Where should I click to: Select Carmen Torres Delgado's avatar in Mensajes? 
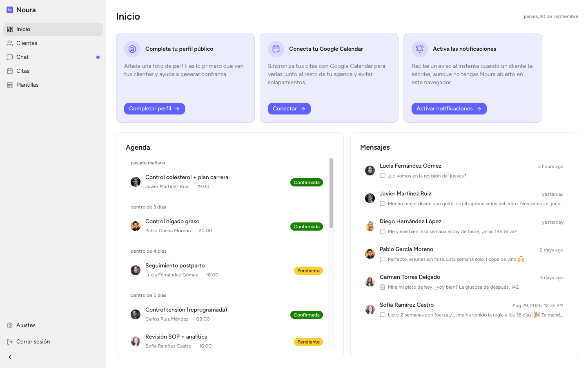pyautogui.click(x=370, y=282)
